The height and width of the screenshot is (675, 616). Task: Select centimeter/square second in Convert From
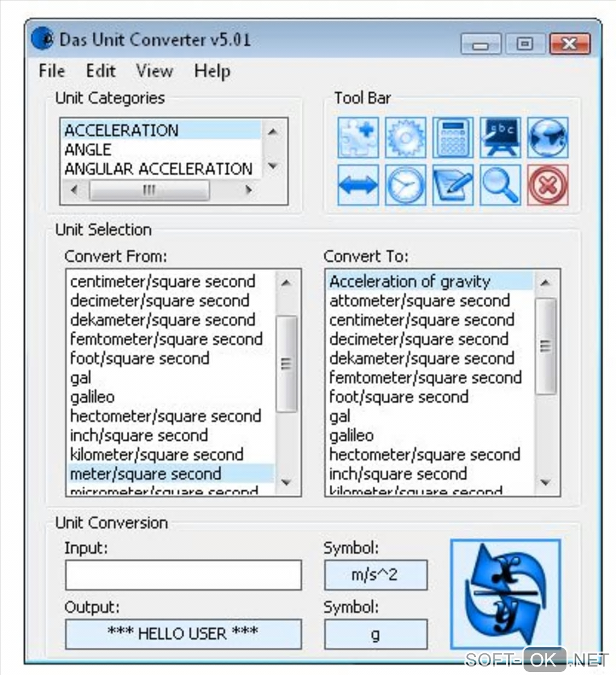coord(170,281)
